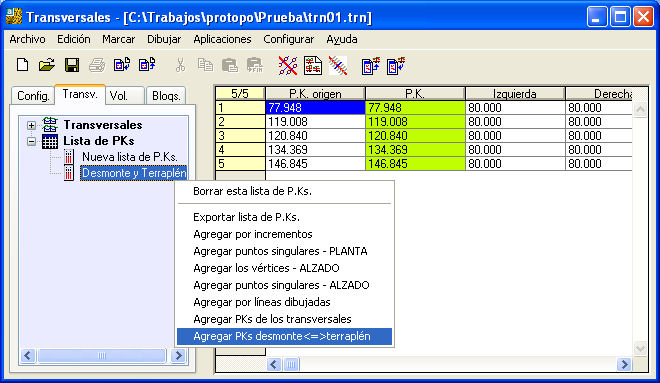Click the Copy toolbar icon
The image size is (660, 383).
205,65
